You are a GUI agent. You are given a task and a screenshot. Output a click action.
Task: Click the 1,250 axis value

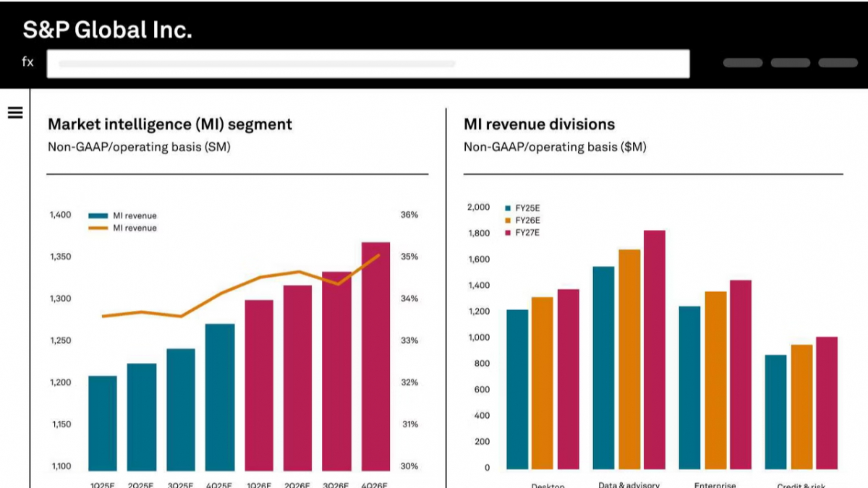[61, 341]
